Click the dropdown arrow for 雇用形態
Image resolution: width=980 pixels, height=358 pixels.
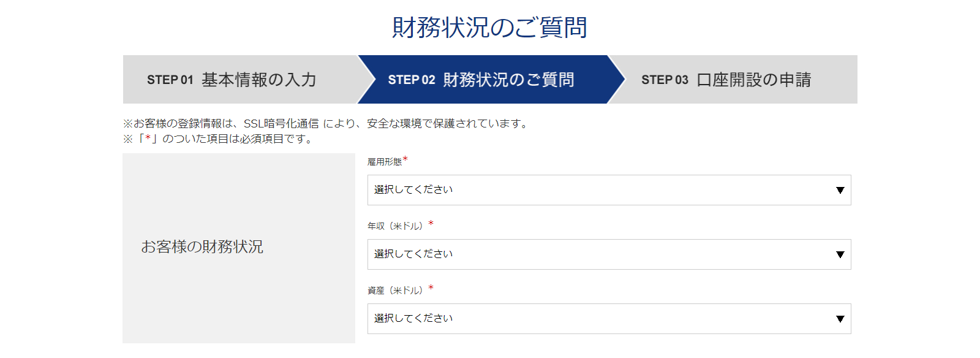click(840, 190)
